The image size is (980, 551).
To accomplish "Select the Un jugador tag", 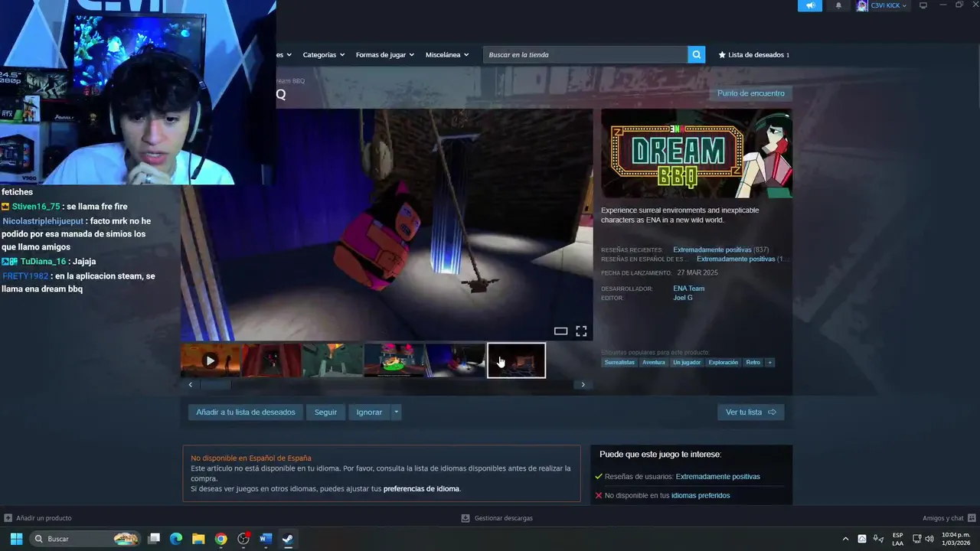I will [687, 362].
